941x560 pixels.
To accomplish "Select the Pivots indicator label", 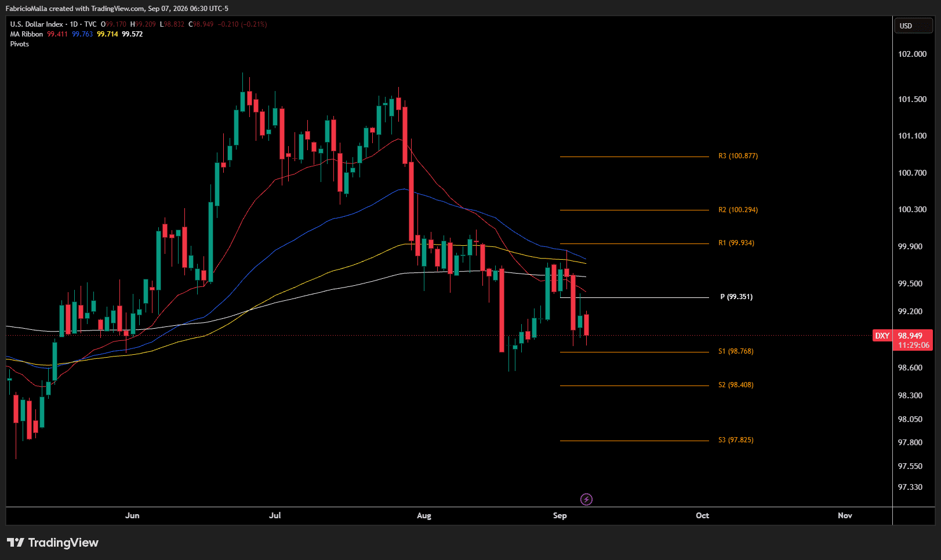I will (x=20, y=44).
